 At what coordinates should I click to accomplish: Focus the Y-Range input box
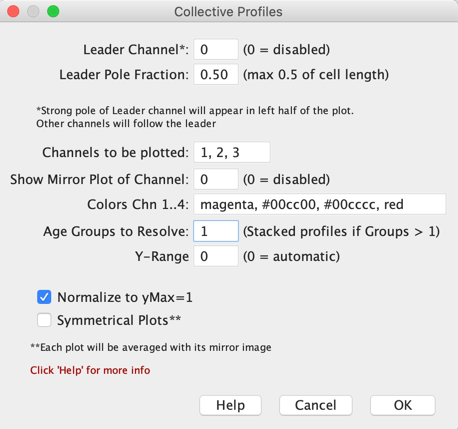click(216, 256)
